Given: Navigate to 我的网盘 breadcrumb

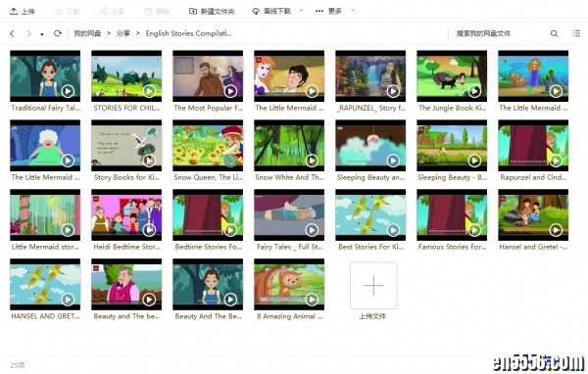Looking at the screenshot, I should 87,33.
